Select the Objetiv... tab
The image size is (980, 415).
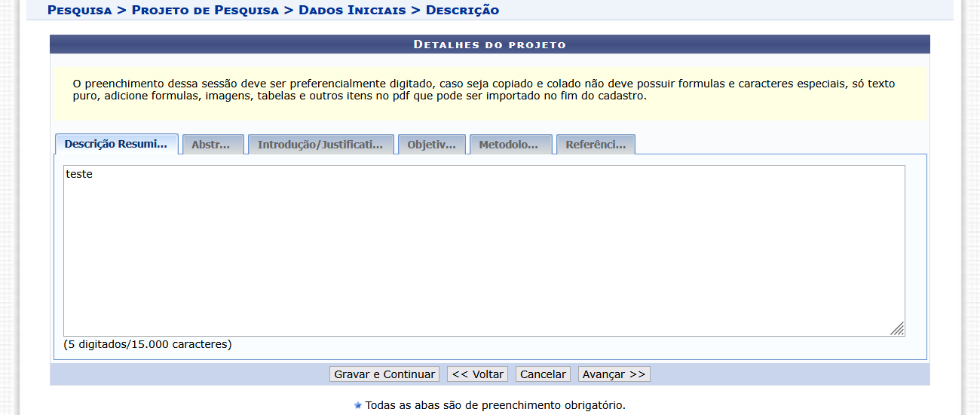pos(431,145)
